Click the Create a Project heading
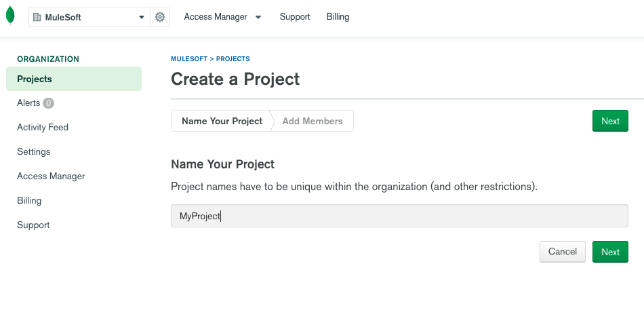644x317 pixels. pos(235,79)
